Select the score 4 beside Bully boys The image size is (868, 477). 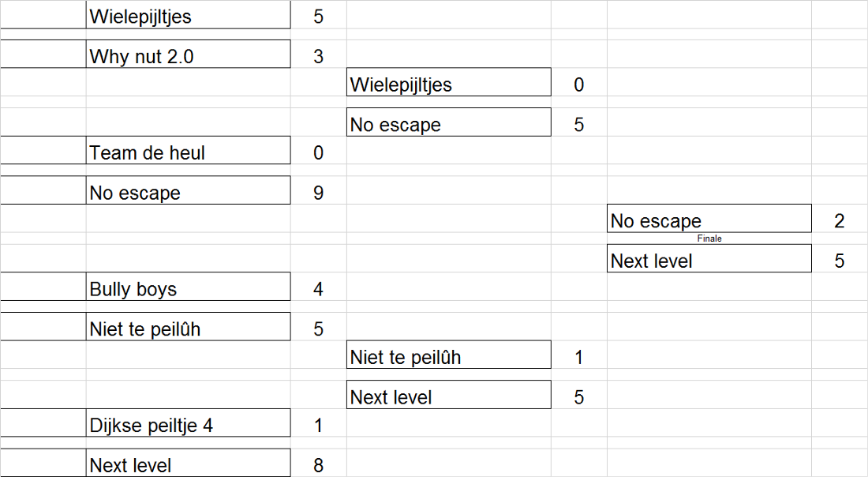coord(318,287)
